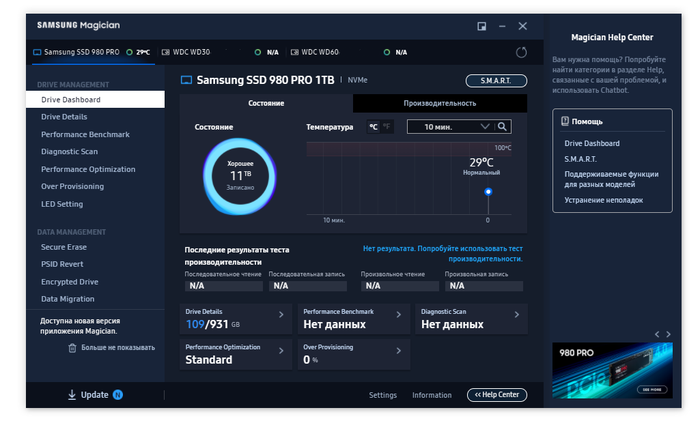Click previous banner arrow in Help Center
The image size is (700, 423).
tap(657, 334)
